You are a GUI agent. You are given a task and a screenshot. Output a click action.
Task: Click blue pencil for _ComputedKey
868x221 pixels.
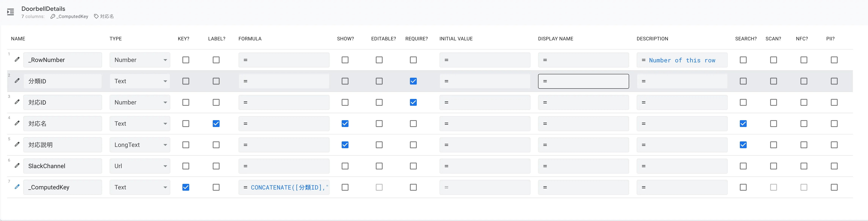17,187
